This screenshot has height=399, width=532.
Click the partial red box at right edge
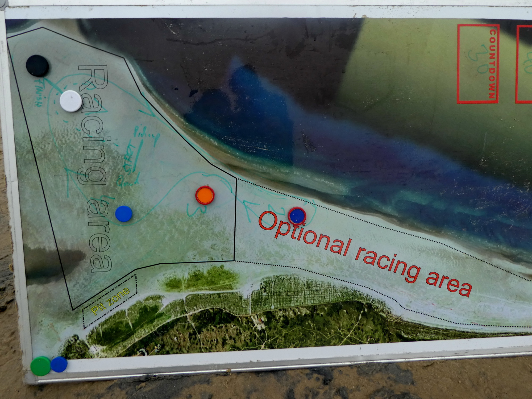[523, 64]
